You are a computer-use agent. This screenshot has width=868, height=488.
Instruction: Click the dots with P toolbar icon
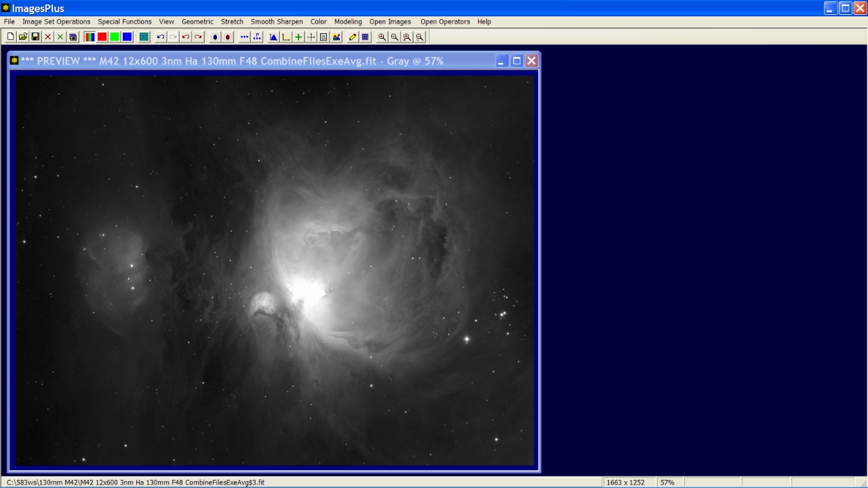(x=257, y=37)
